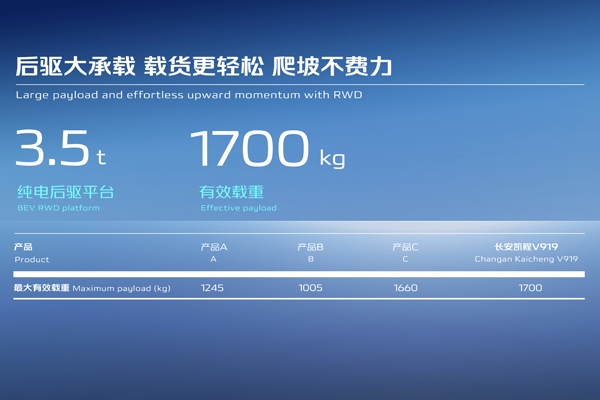Click the 最大有效载重 Maximum payload row label
600x400 pixels.
pyautogui.click(x=92, y=288)
